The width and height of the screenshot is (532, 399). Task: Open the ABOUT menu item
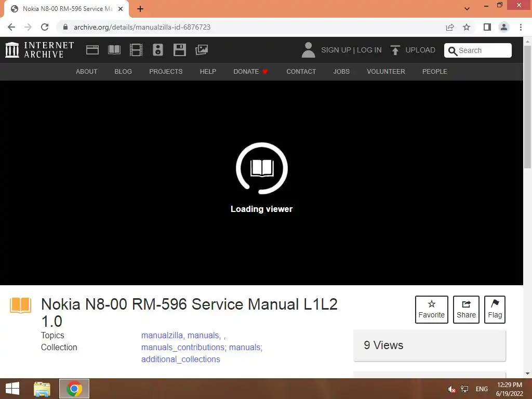point(87,72)
